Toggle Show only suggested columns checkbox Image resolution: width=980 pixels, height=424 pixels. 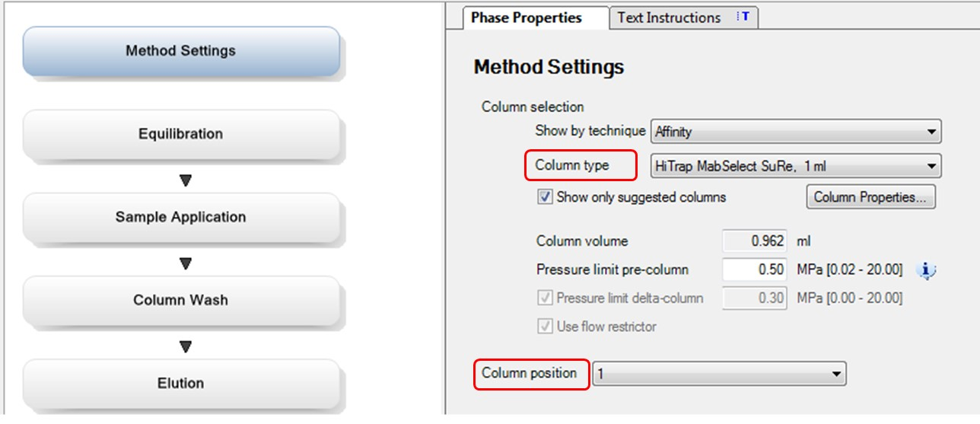pos(545,197)
